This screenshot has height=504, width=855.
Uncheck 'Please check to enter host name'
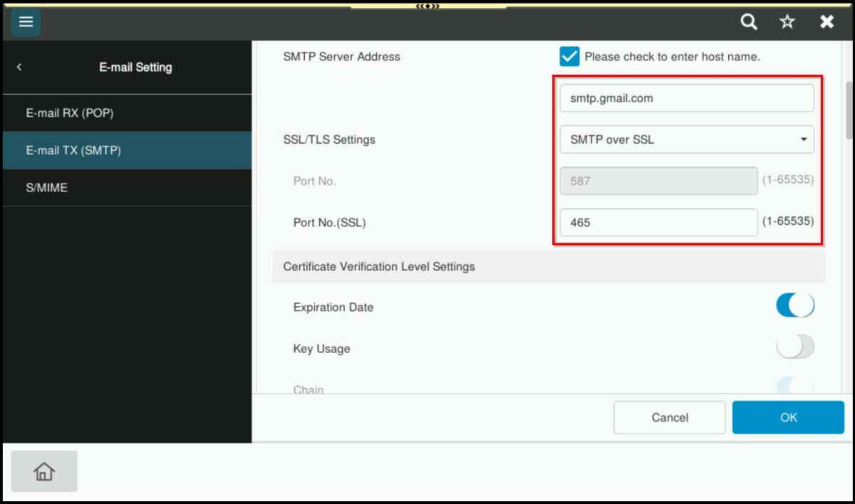coord(569,56)
